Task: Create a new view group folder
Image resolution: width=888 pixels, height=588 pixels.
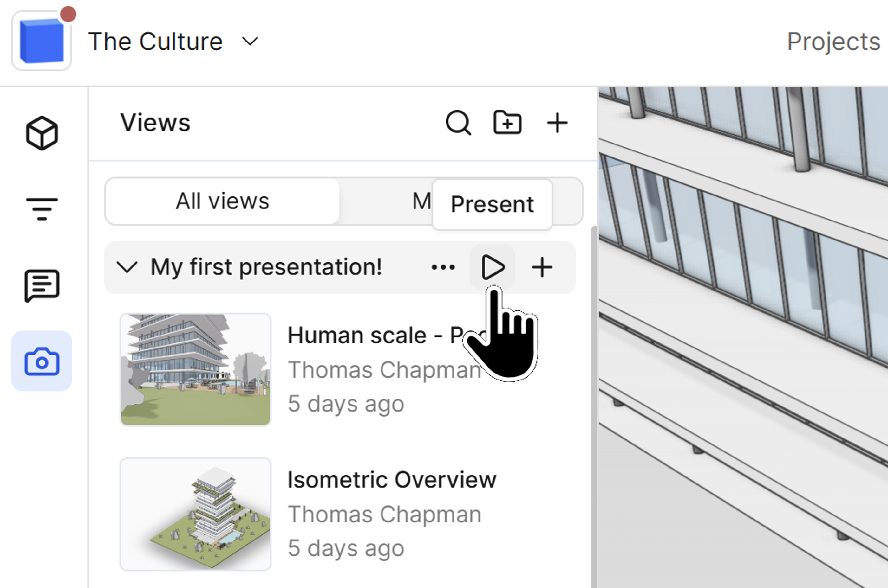Action: pyautogui.click(x=507, y=123)
